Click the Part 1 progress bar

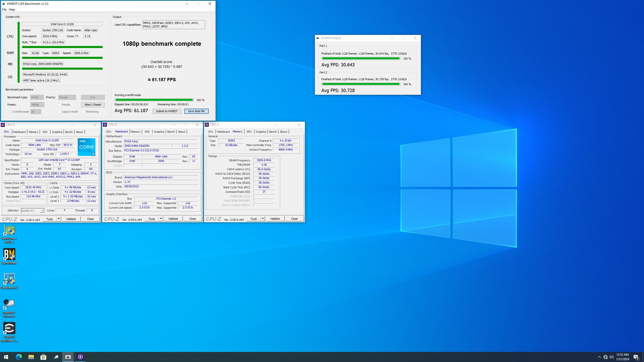[361, 59]
